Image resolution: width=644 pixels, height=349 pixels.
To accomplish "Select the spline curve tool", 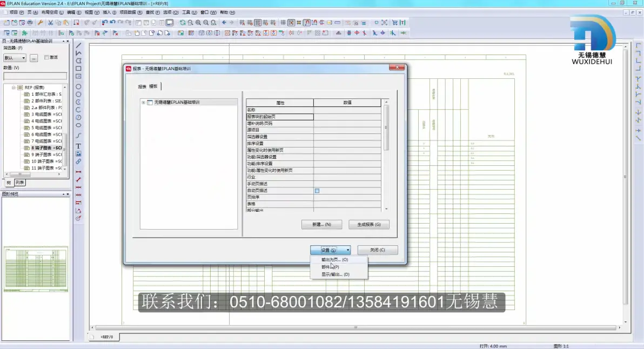I will click(78, 136).
